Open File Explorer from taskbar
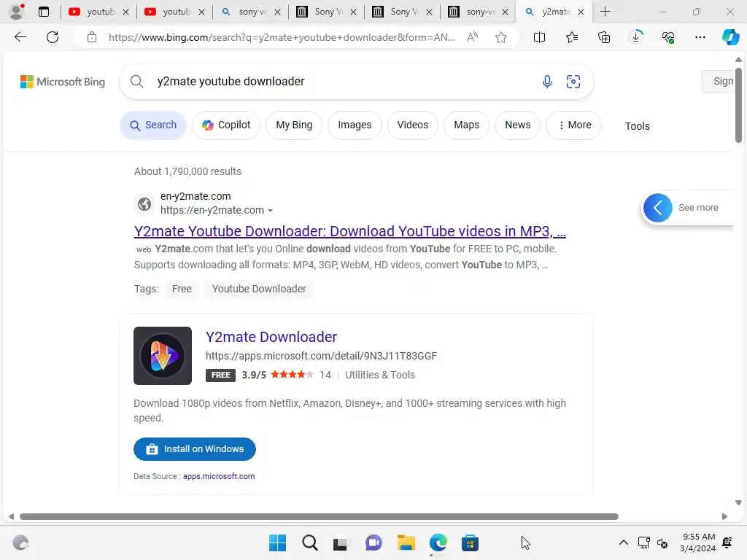Image resolution: width=747 pixels, height=560 pixels. [406, 542]
